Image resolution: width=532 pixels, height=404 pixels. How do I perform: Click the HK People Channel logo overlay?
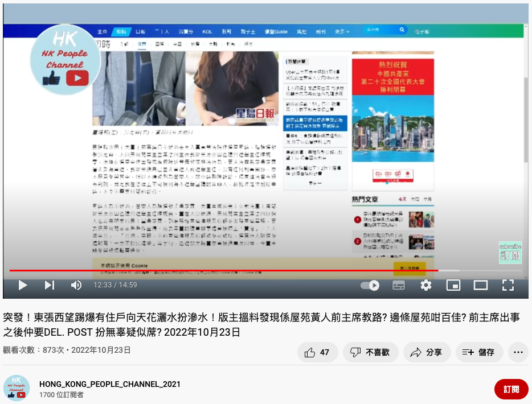coord(65,60)
